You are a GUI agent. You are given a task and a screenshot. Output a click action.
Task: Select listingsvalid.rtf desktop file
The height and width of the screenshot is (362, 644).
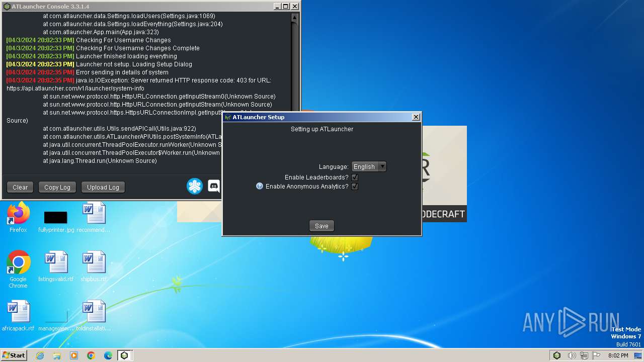point(56,266)
